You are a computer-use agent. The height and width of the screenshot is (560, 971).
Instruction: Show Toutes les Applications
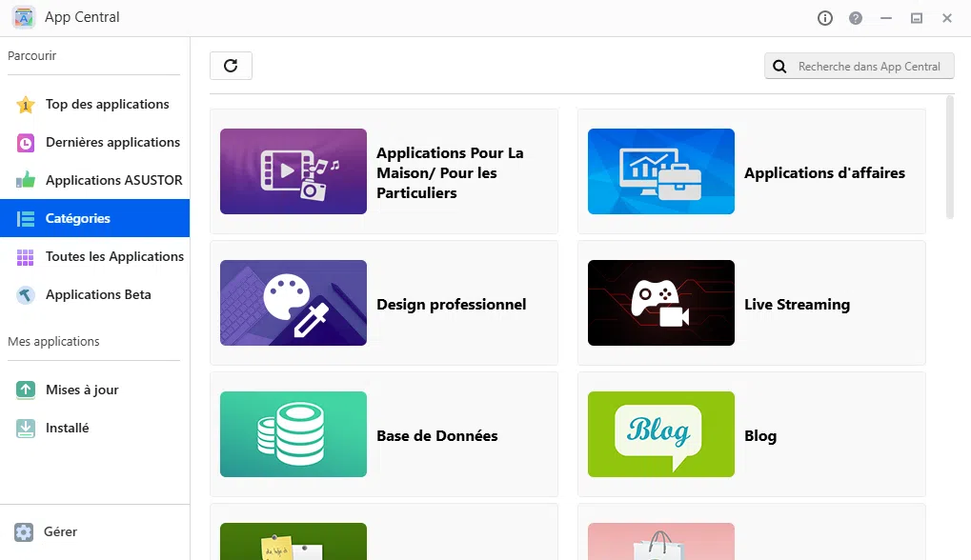point(94,256)
